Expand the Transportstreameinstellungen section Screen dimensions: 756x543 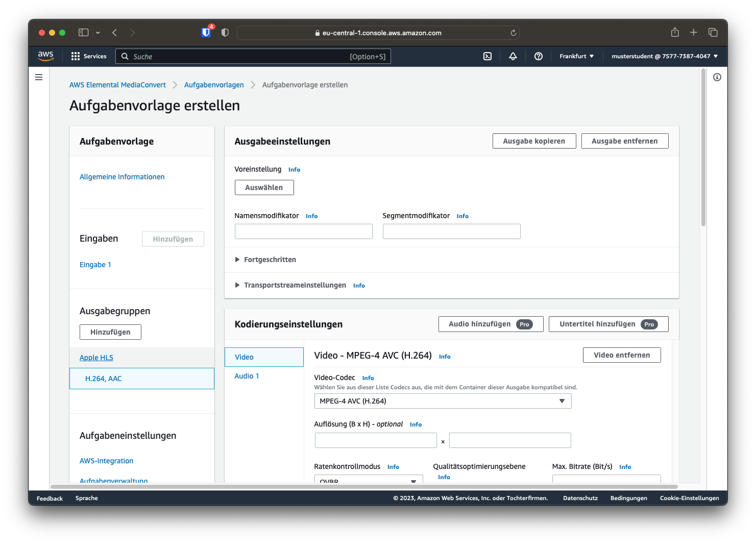(290, 285)
